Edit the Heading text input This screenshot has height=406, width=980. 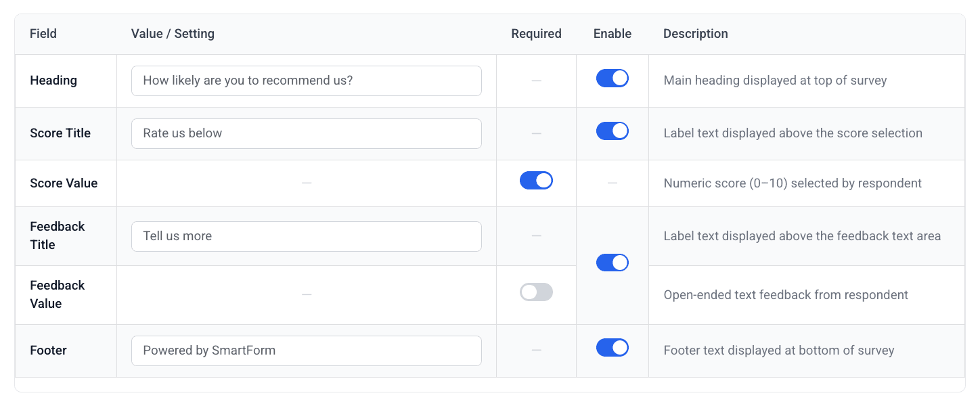(307, 81)
